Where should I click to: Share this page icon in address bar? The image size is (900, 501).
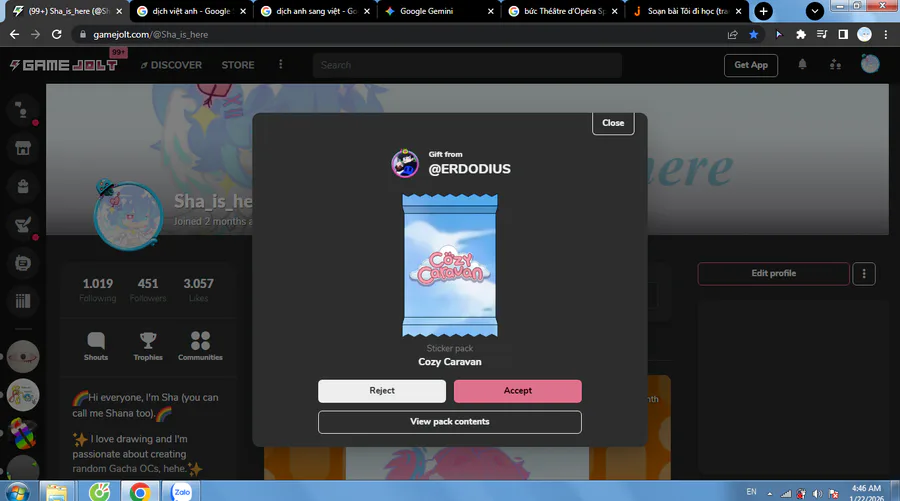732,34
